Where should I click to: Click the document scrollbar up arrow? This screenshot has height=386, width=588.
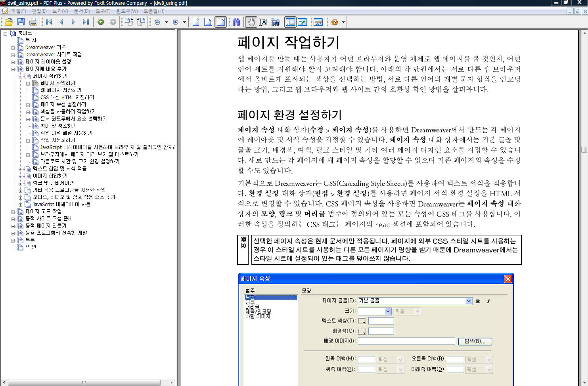(584, 33)
